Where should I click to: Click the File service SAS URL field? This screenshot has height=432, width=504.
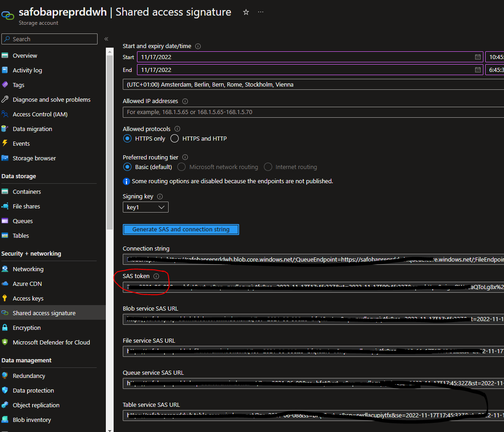coord(313,351)
